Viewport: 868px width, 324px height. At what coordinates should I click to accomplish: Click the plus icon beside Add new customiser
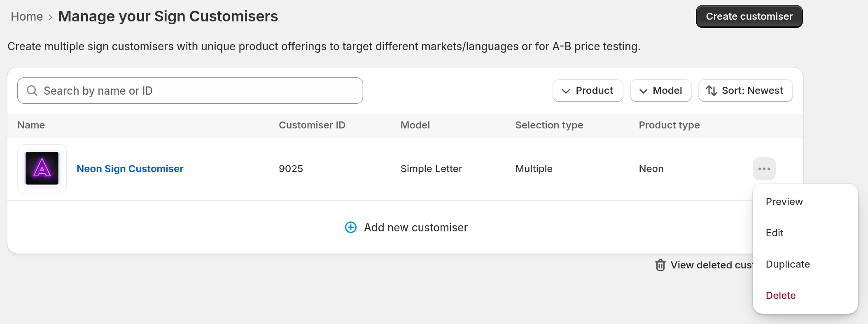pyautogui.click(x=351, y=227)
